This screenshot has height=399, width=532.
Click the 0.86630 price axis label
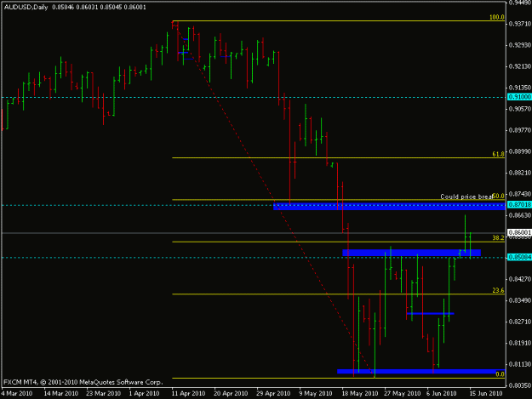tap(520, 215)
